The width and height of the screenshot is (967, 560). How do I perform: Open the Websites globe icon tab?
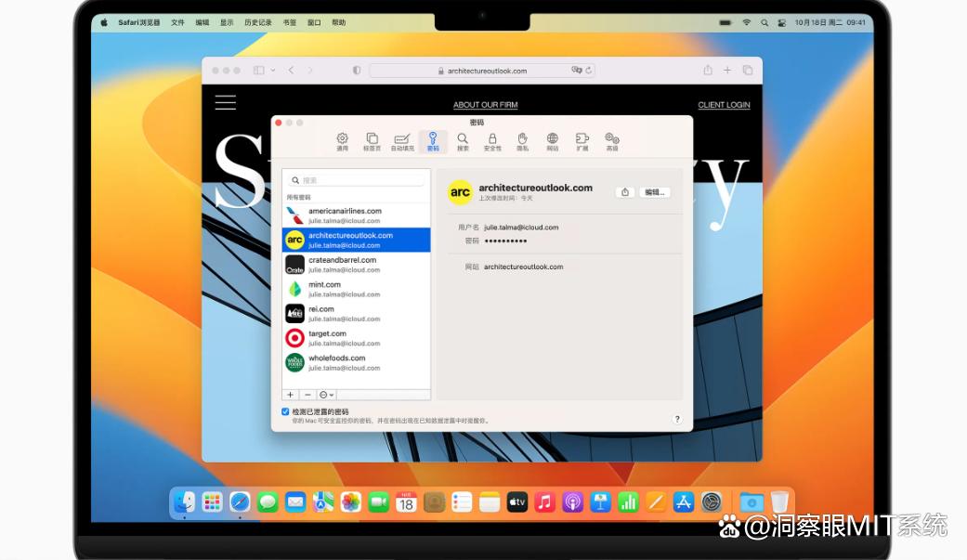pyautogui.click(x=553, y=142)
